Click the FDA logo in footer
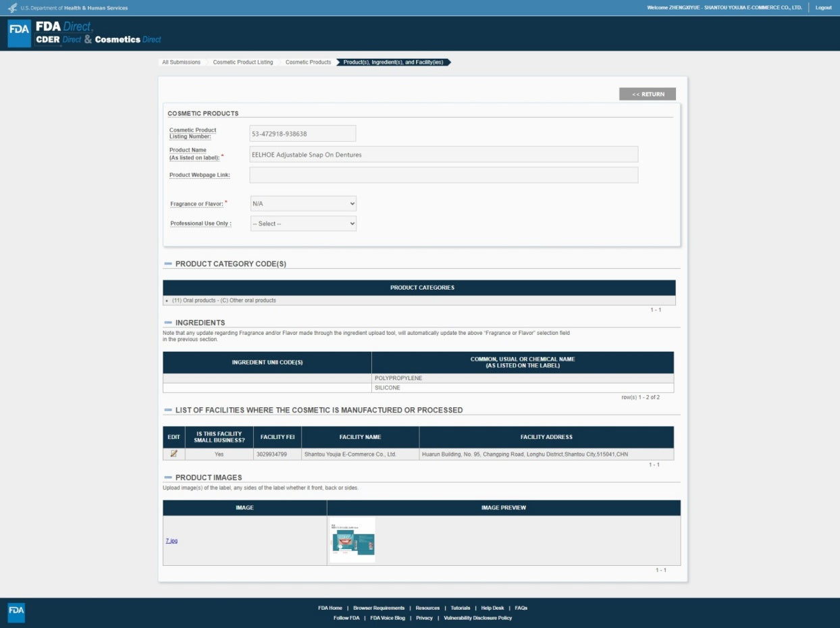The width and height of the screenshot is (840, 628). pyautogui.click(x=16, y=612)
